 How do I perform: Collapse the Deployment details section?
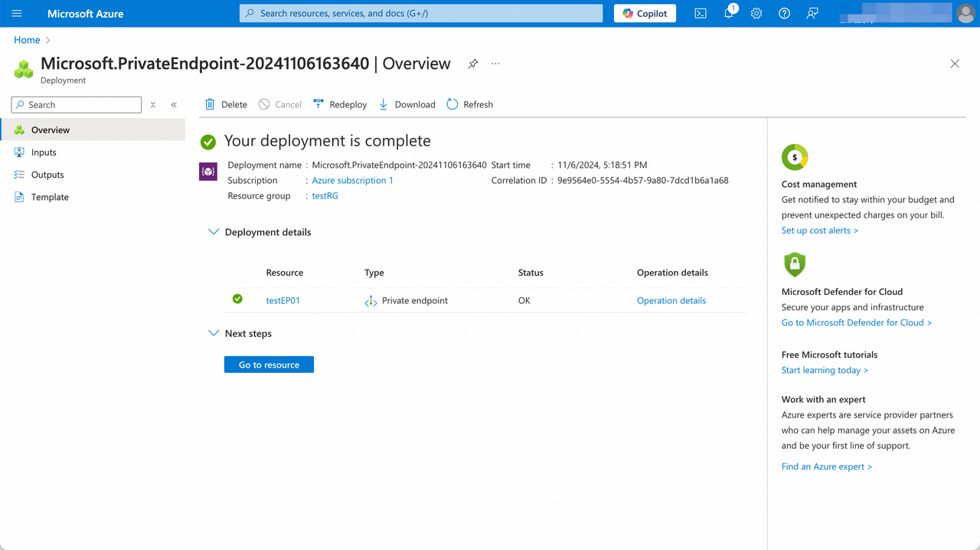[x=214, y=231]
